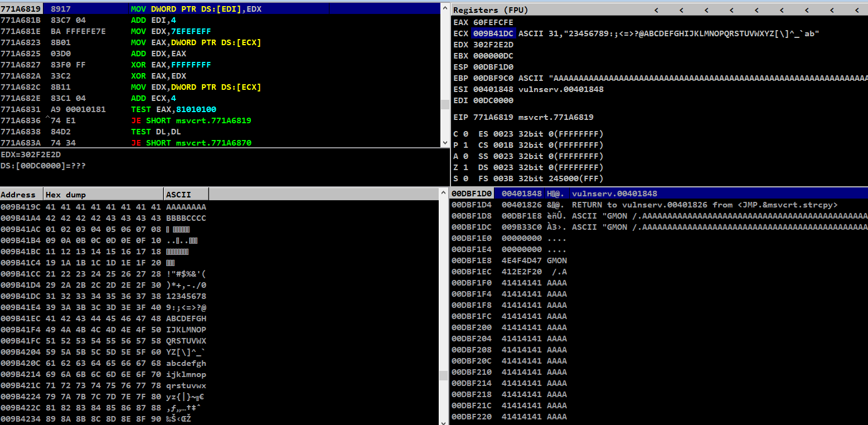This screenshot has width=868, height=425.
Task: Select dump row at address 009B419C
Action: point(219,207)
